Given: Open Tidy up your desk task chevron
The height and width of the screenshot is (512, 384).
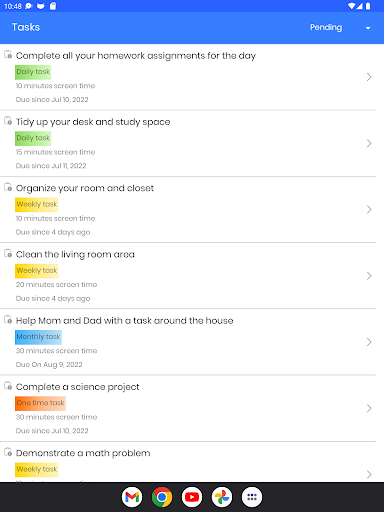Looking at the screenshot, I should tap(369, 143).
